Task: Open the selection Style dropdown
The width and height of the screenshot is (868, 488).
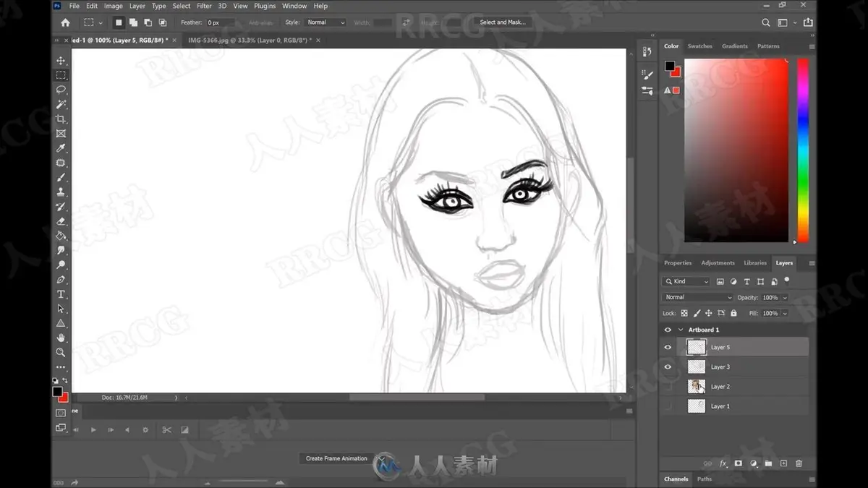Action: pyautogui.click(x=325, y=22)
